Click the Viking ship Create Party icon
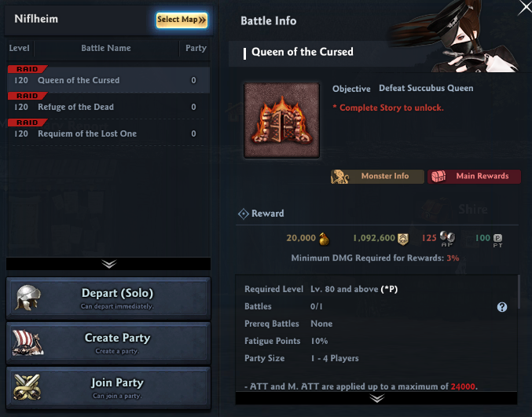 click(28, 342)
